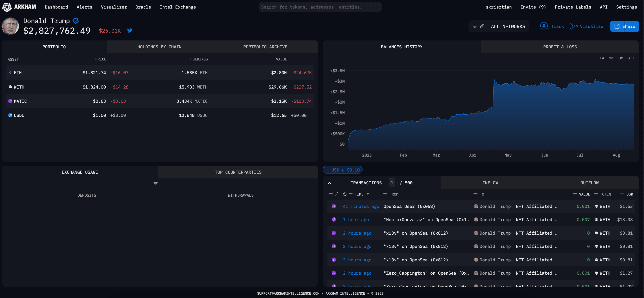Select the 3M chart range

click(x=621, y=58)
